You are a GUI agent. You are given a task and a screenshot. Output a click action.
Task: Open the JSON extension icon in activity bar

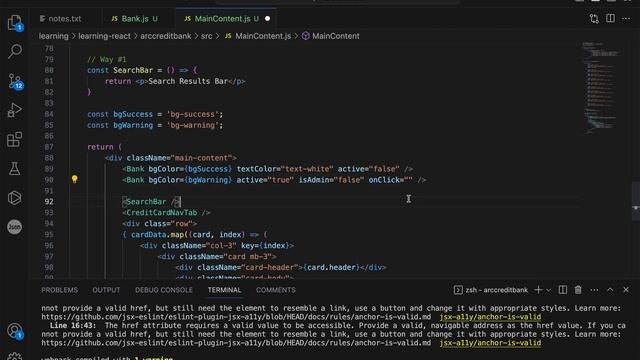tap(14, 227)
